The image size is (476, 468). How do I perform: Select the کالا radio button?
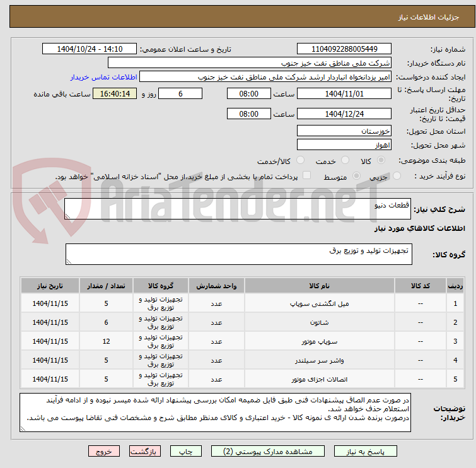[381, 160]
